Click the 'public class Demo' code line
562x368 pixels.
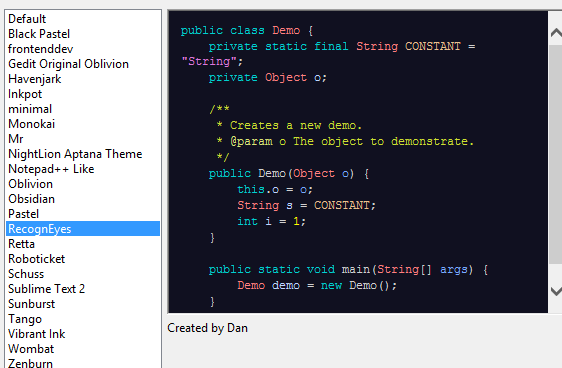pos(247,30)
